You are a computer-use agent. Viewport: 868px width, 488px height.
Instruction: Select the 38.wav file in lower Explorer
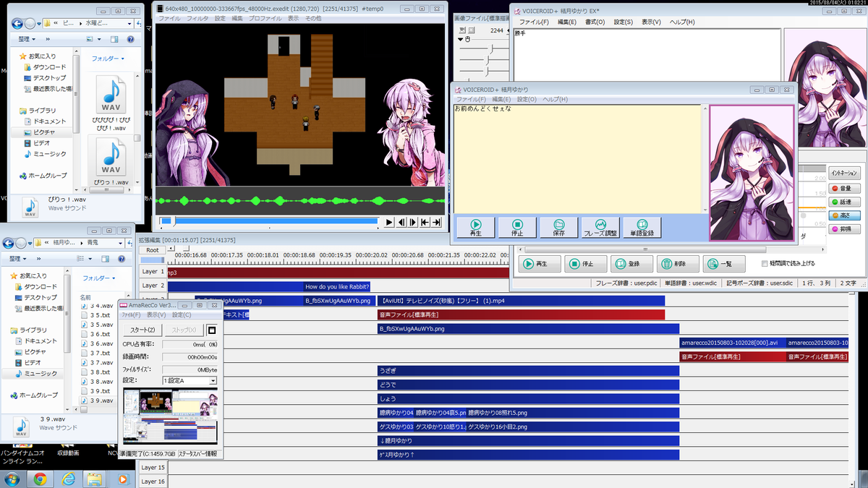tap(98, 381)
